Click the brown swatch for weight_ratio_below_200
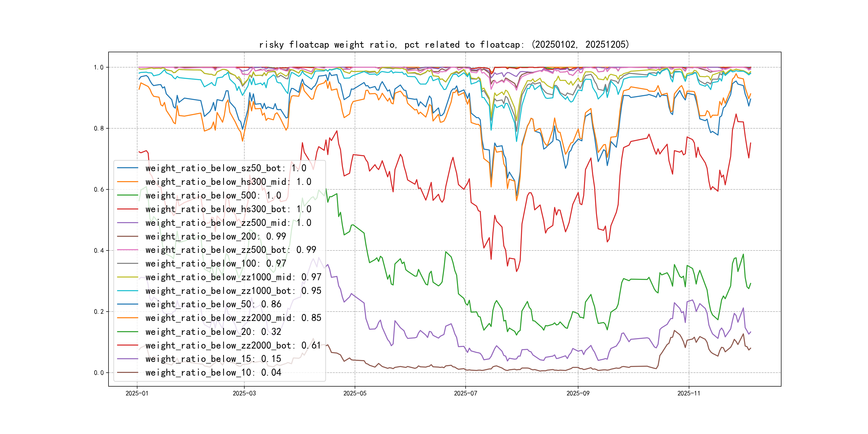The width and height of the screenshot is (868, 434). tap(127, 237)
